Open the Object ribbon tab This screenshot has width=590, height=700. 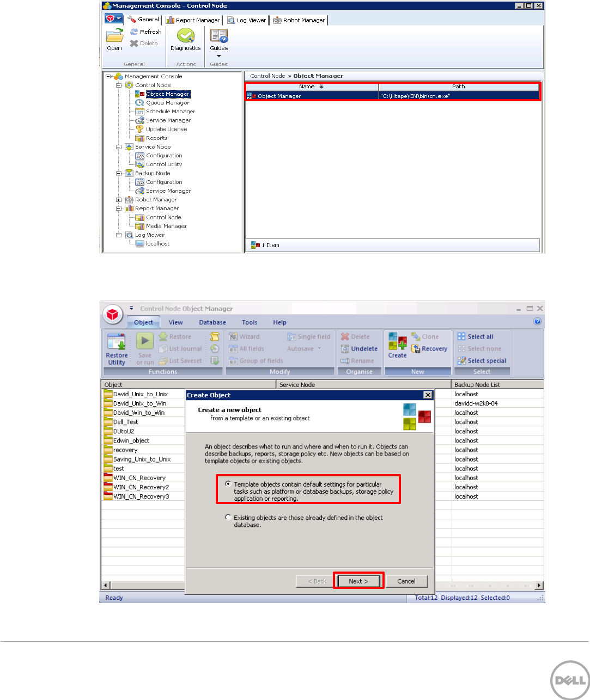[144, 322]
